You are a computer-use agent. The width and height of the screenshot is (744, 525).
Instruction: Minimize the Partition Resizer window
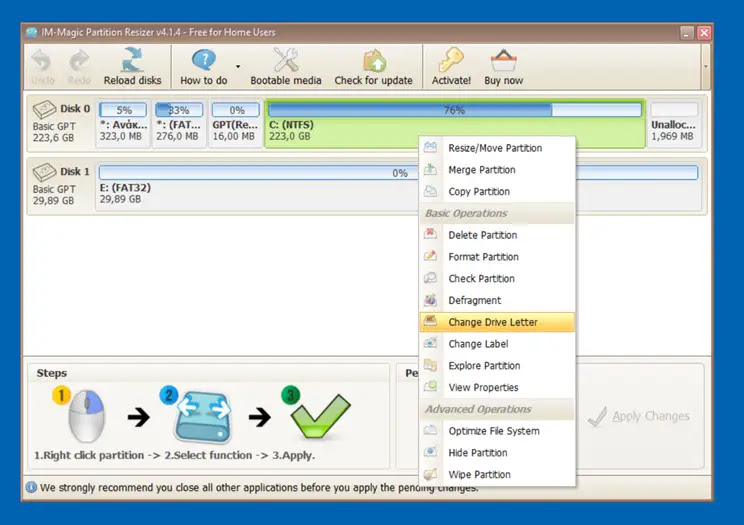click(687, 33)
